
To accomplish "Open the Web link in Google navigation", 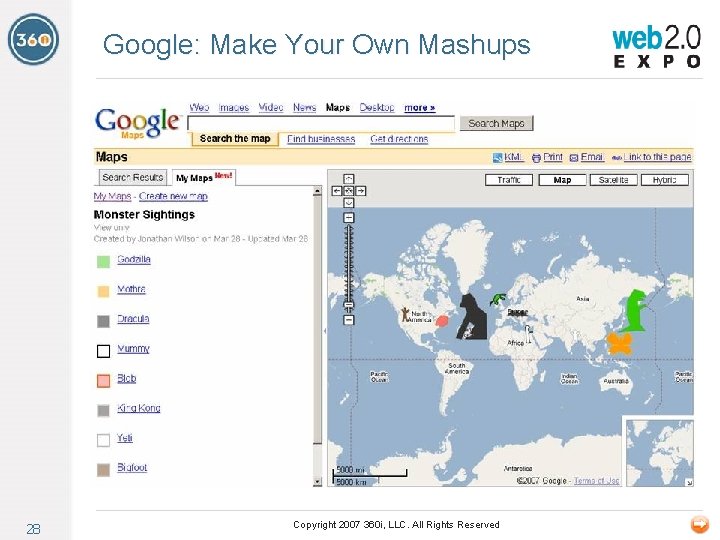I will [x=199, y=107].
